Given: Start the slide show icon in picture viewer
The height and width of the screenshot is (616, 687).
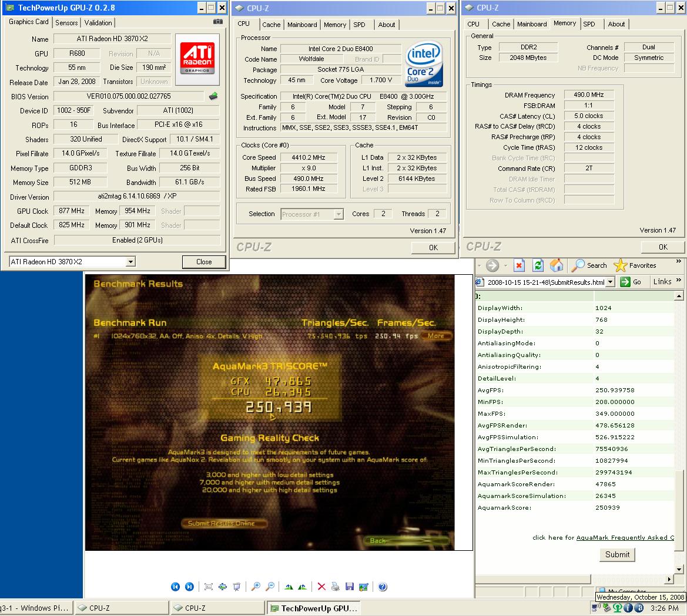Looking at the screenshot, I should (237, 587).
